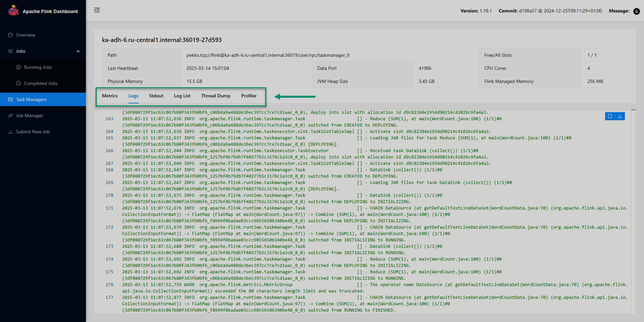The image size is (644, 322).
Task: Open the Overview page
Action: 25,35
